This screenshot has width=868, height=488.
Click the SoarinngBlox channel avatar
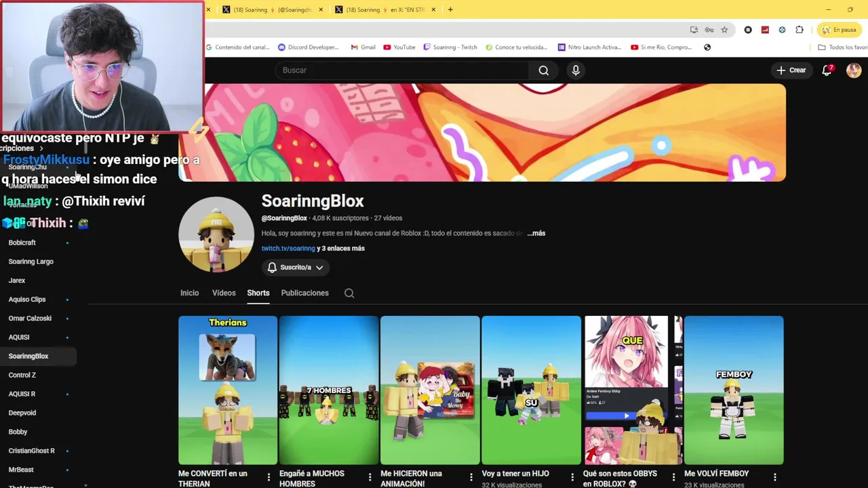coord(216,235)
